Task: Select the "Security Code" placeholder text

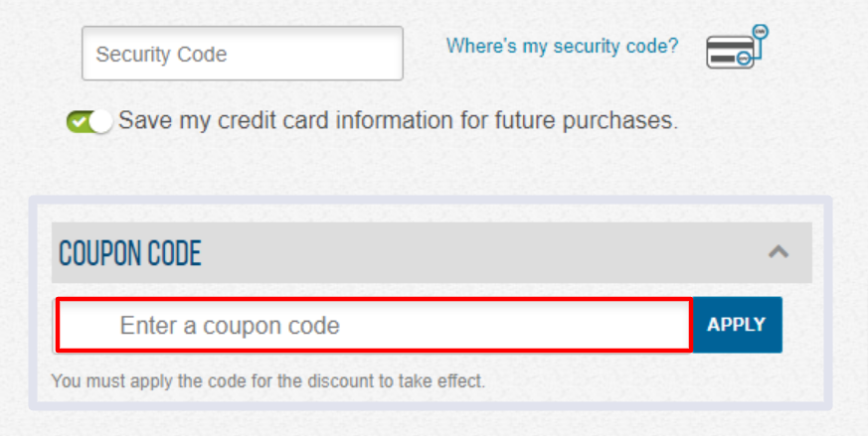Action: (161, 55)
